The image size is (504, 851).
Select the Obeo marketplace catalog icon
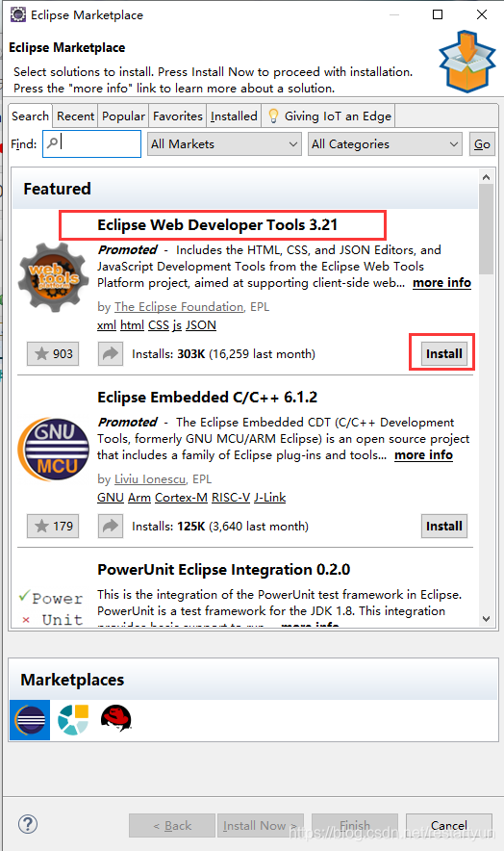click(73, 720)
